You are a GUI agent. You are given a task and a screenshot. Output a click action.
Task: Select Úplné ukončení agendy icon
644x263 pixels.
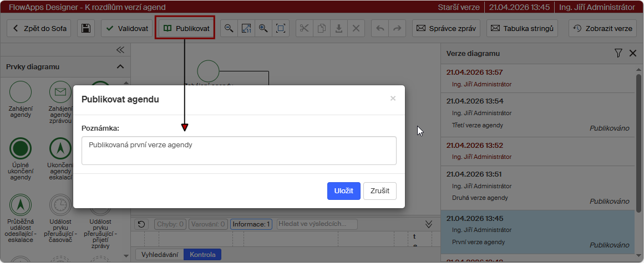20,148
